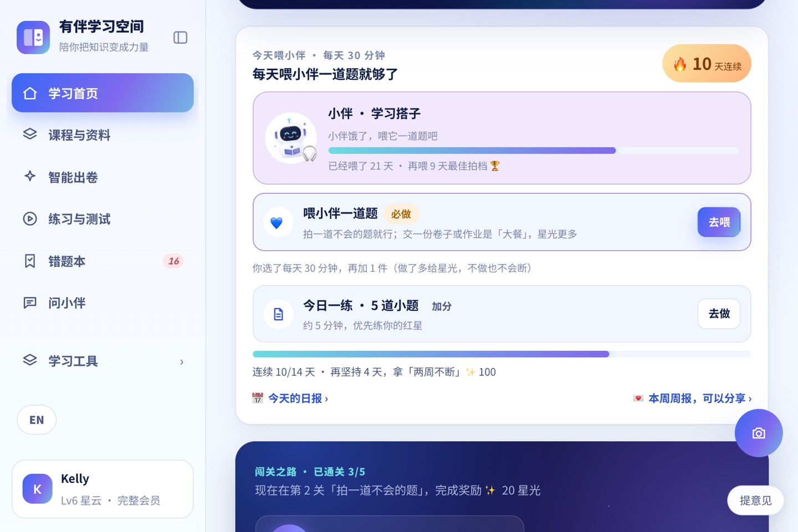Image resolution: width=798 pixels, height=532 pixels.
Task: Click the 必做 tag
Action: click(401, 214)
